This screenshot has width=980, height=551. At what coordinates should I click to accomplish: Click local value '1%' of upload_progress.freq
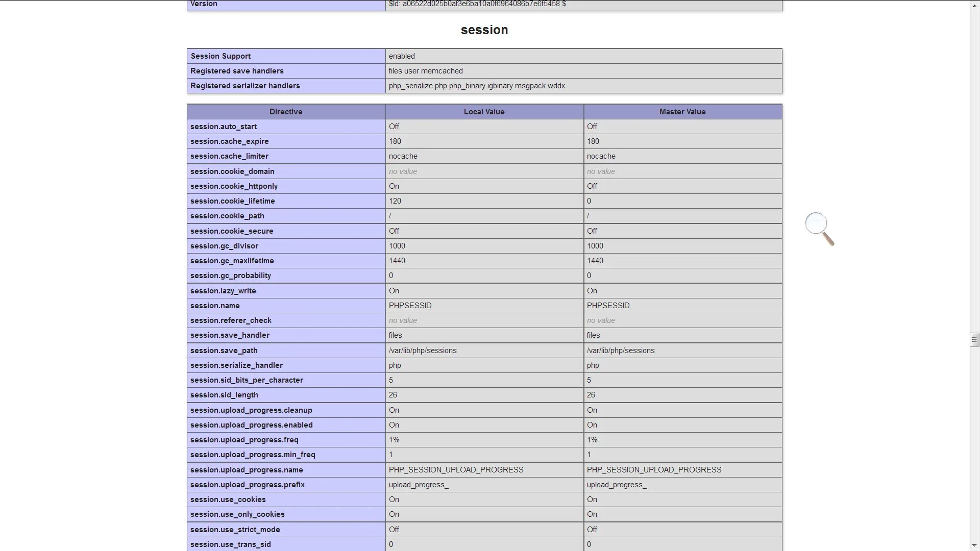pos(394,440)
